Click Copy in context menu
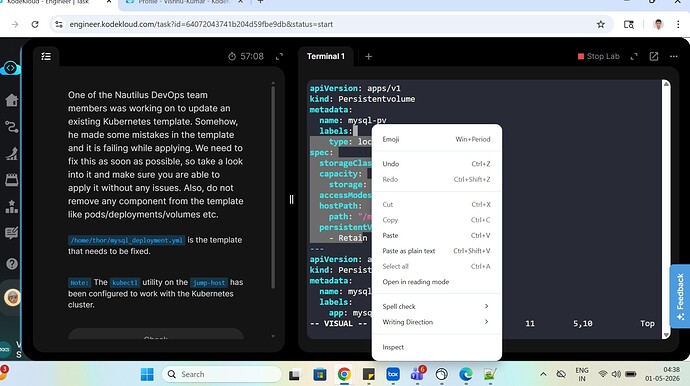 click(x=437, y=220)
